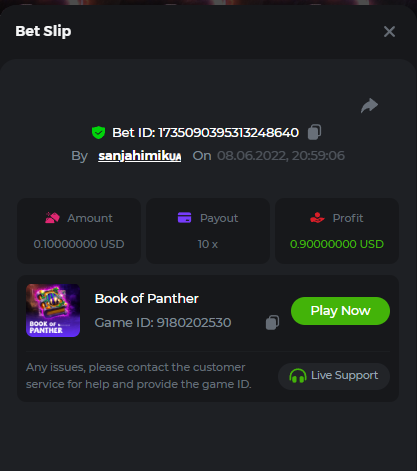Click the Profit hand icon
The width and height of the screenshot is (417, 471).
pyautogui.click(x=317, y=218)
